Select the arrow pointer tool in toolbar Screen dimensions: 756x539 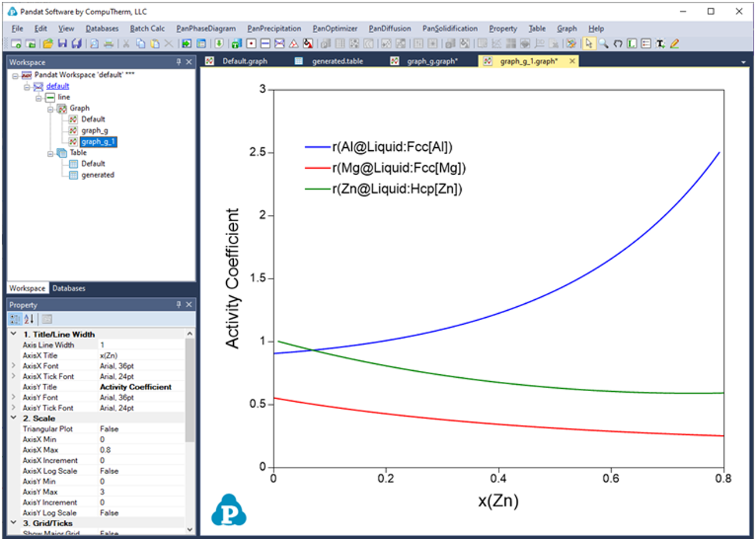[589, 44]
